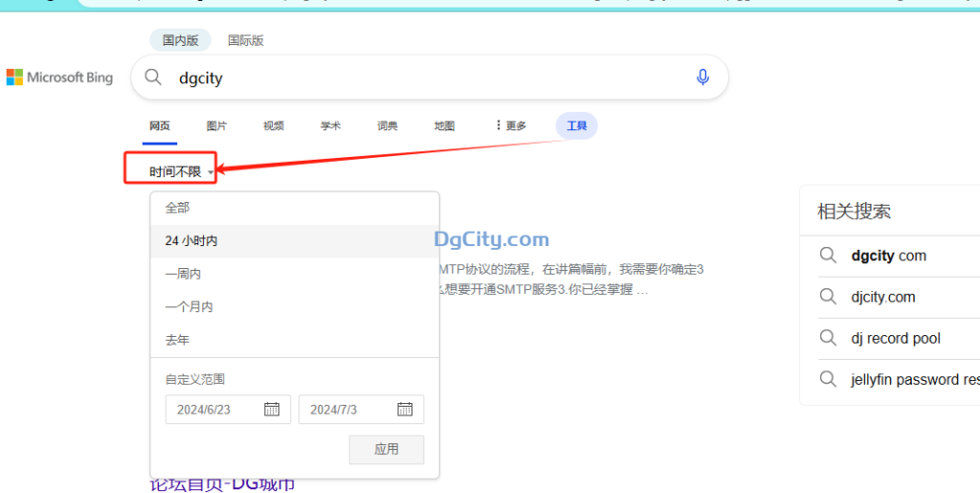Open the end date calendar icon
The image size is (980, 493).
coord(405,410)
